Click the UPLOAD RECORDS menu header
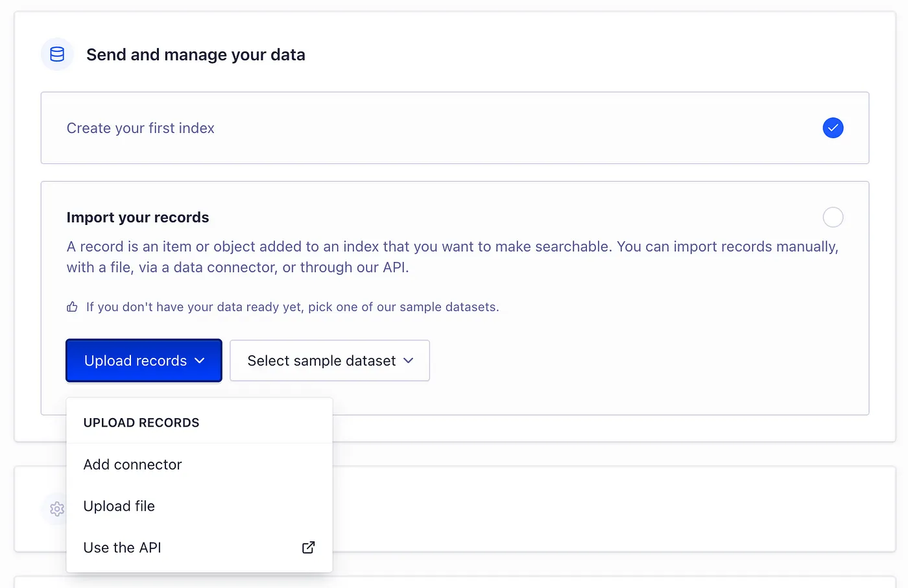This screenshot has height=588, width=908. pyautogui.click(x=141, y=423)
